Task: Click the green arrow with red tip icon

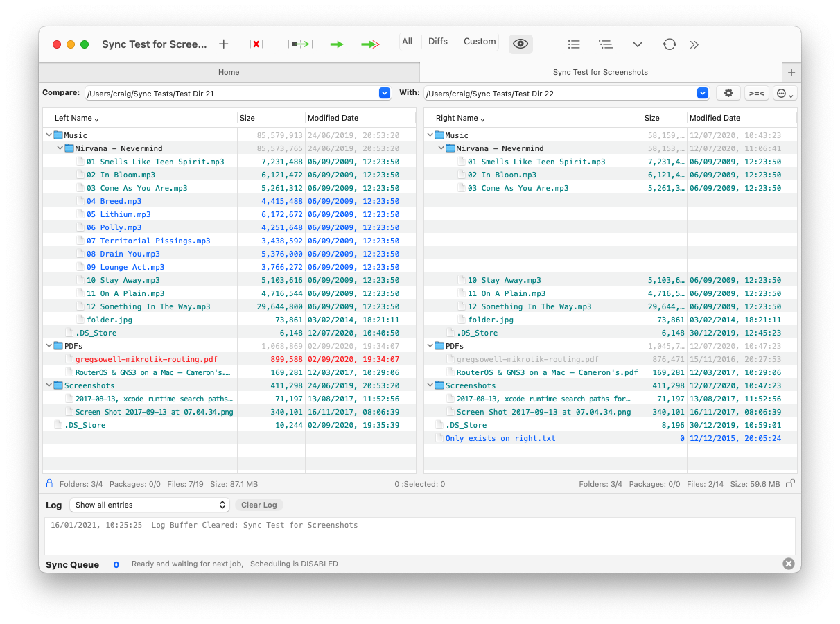Action: 370,44
